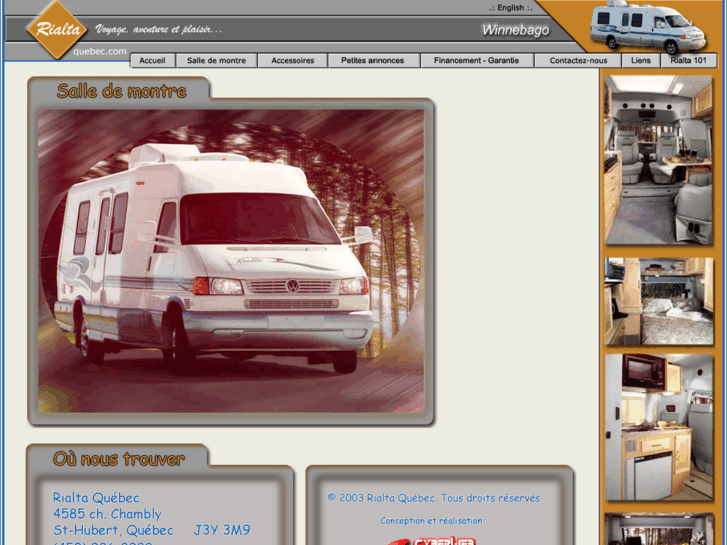Open the Contactez-nous tab
Viewport: 727px width, 545px height.
578,60
